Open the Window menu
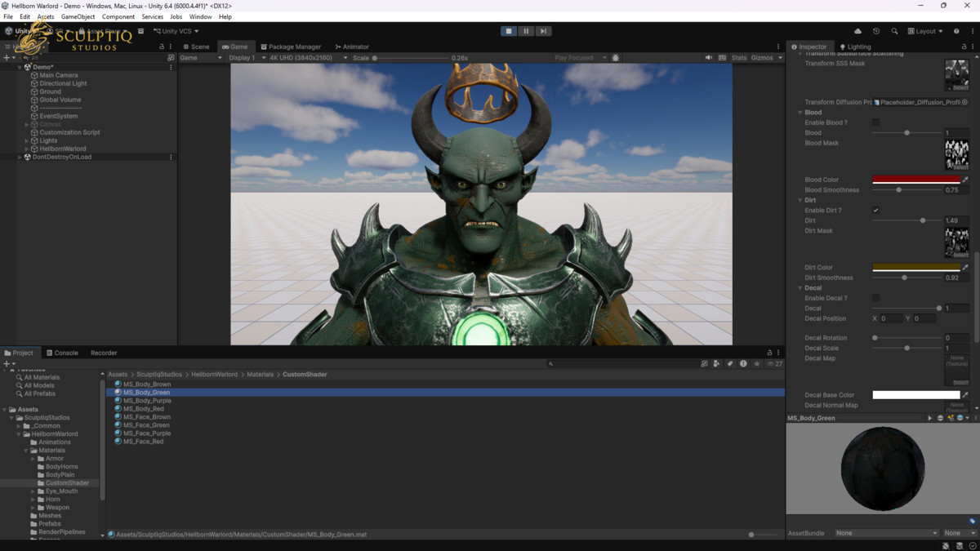The image size is (980, 551). pyautogui.click(x=200, y=16)
